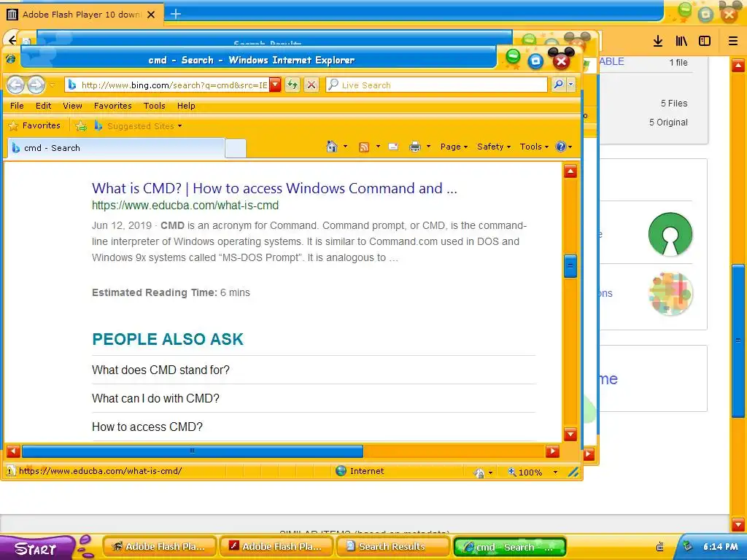Click the green open source logo thumbnail
This screenshot has height=560, width=747.
670,234
